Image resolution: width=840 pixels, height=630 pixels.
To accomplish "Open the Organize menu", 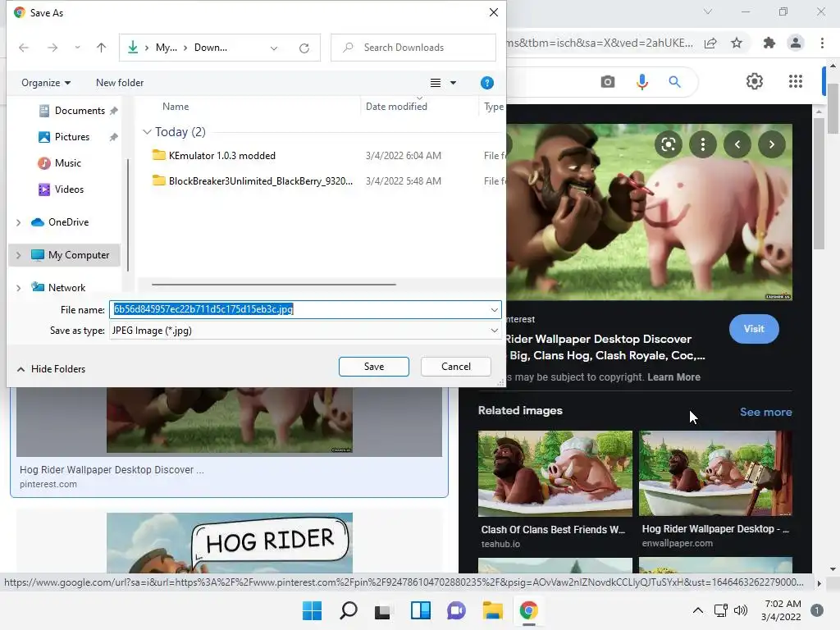I will pos(46,83).
